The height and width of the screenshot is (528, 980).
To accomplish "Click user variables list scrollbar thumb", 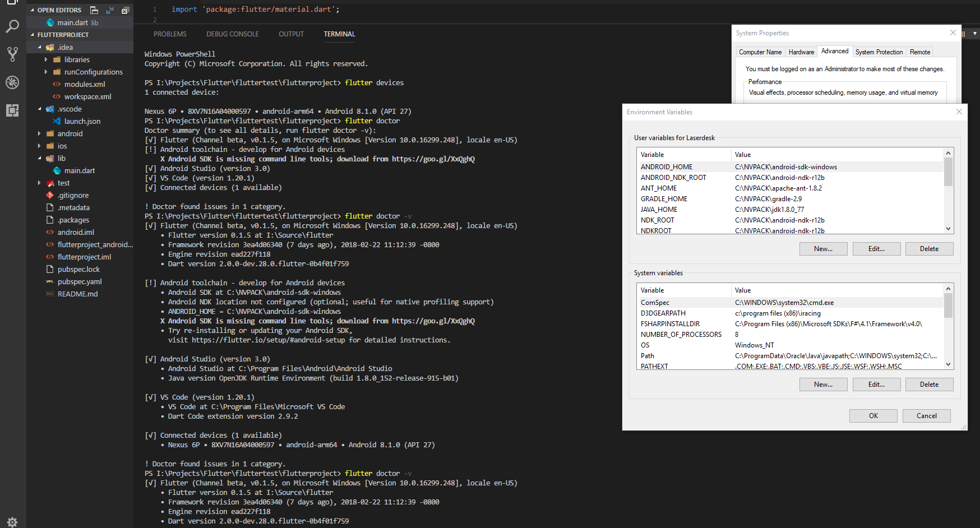I will [948, 172].
